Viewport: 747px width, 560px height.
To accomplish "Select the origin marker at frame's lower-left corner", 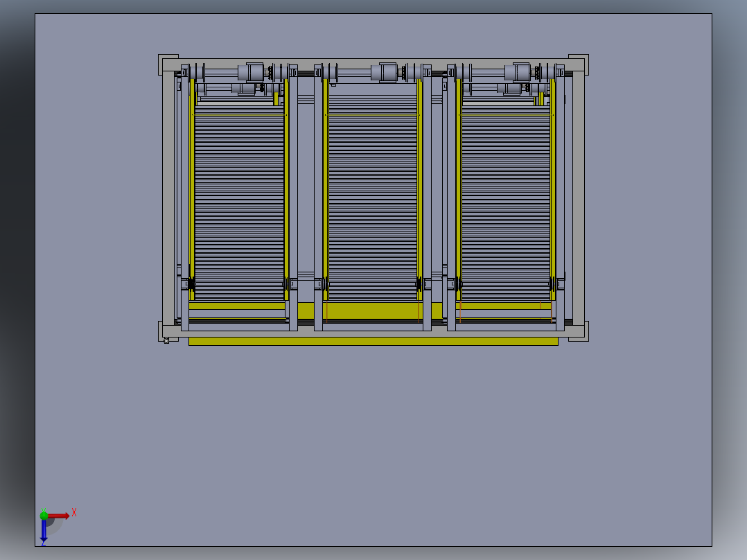I will pyautogui.click(x=166, y=340).
